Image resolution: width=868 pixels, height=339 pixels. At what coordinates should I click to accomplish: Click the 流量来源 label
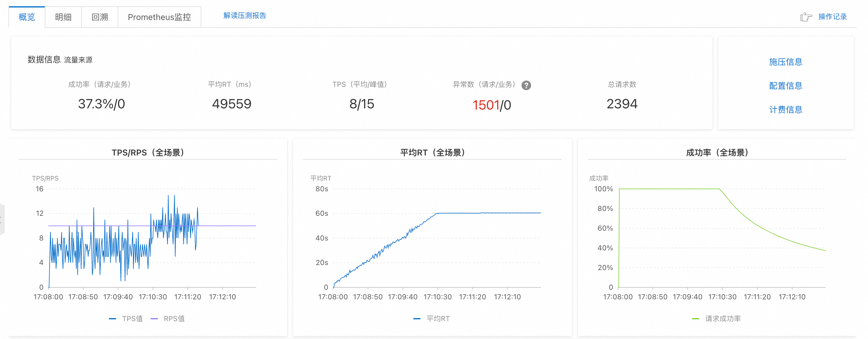click(78, 60)
